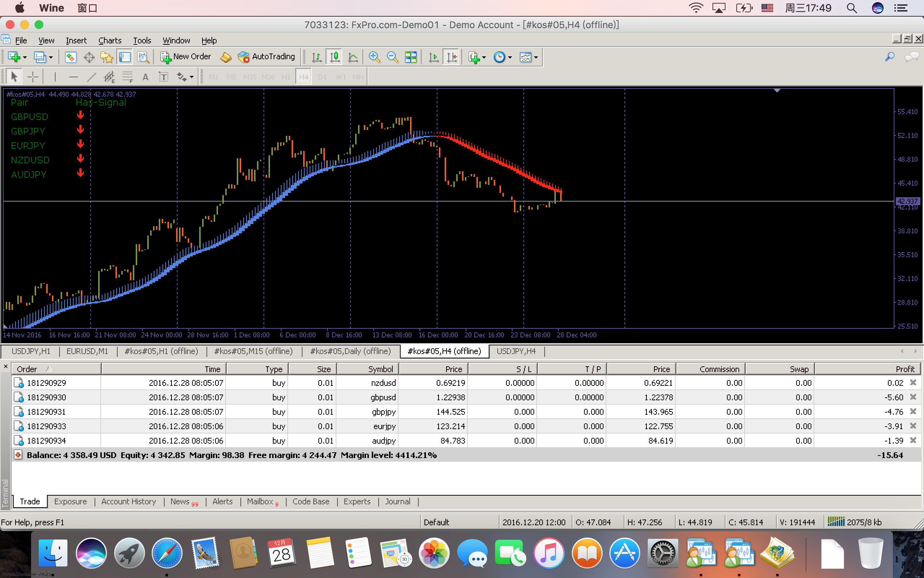The width and height of the screenshot is (924, 578).
Task: Toggle the Terminal panel button
Action: (x=125, y=57)
